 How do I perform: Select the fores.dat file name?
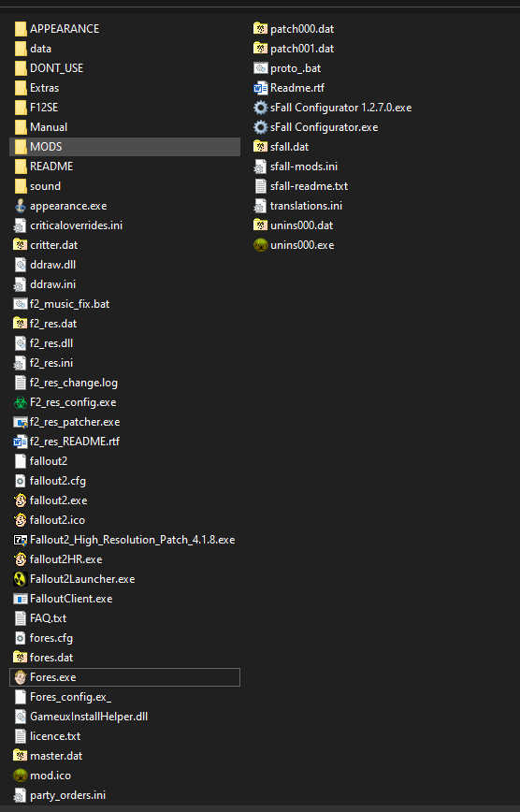pos(51,658)
